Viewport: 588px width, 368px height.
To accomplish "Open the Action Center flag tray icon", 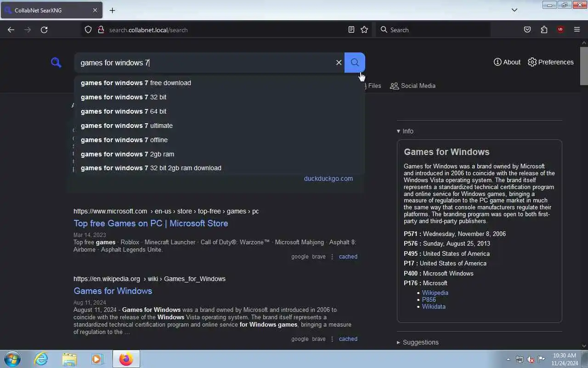I will [x=542, y=359].
